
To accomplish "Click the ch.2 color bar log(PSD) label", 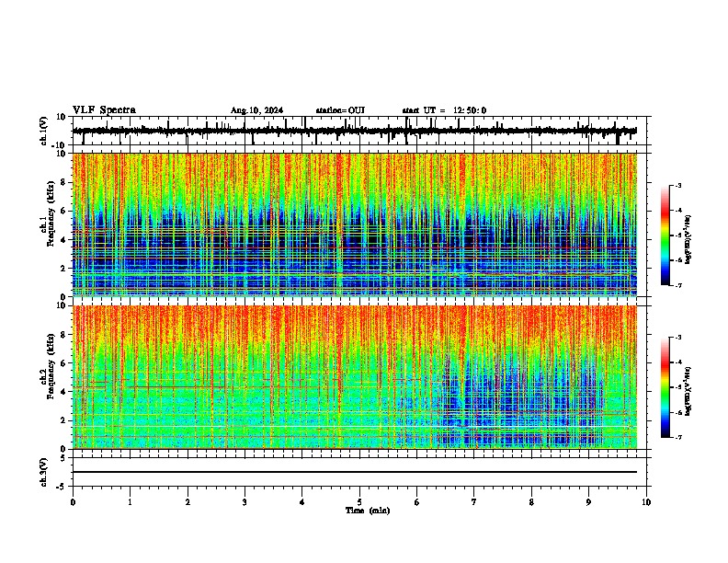I will pos(688,391).
